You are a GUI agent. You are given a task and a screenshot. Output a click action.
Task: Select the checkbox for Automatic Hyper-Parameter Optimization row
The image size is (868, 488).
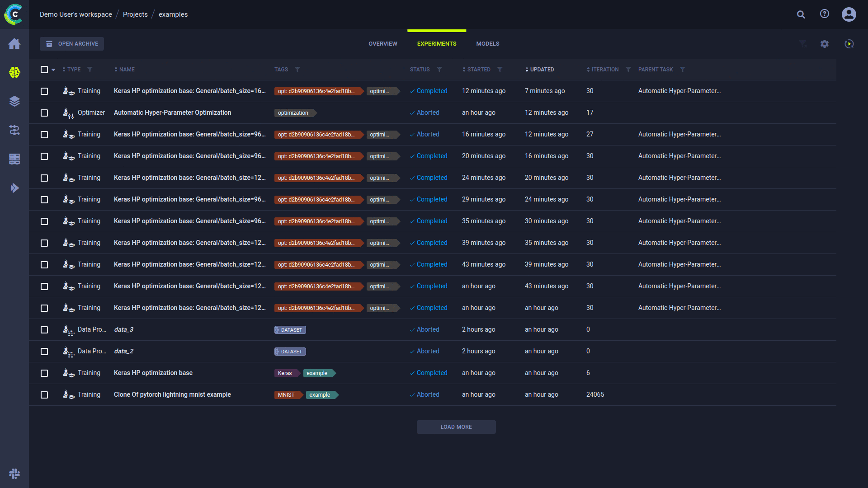pyautogui.click(x=44, y=113)
